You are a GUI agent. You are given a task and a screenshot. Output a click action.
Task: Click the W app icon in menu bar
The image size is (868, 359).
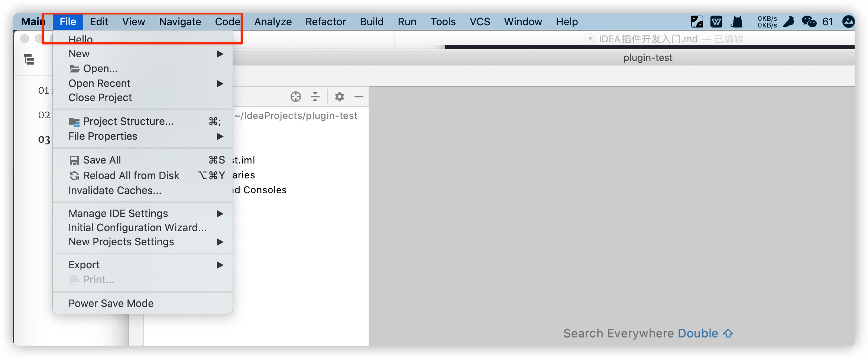pyautogui.click(x=716, y=22)
